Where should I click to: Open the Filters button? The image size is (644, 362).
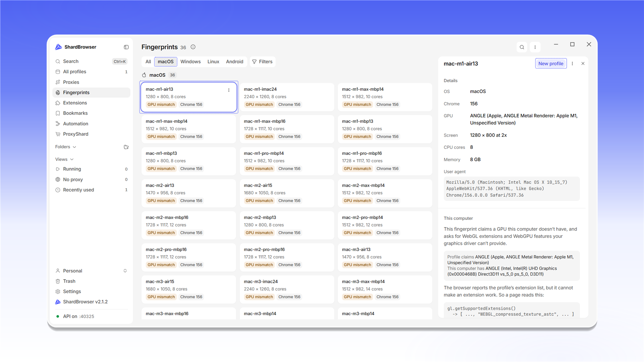pos(262,62)
